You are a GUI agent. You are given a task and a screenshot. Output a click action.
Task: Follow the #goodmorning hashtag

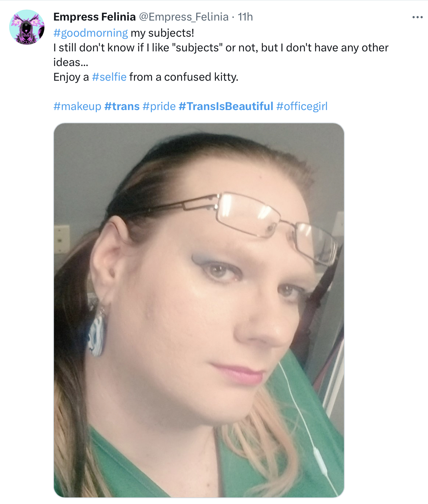coord(91,33)
